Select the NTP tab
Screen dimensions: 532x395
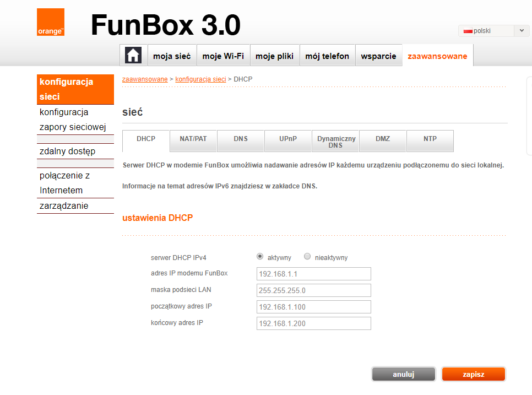[430, 140]
